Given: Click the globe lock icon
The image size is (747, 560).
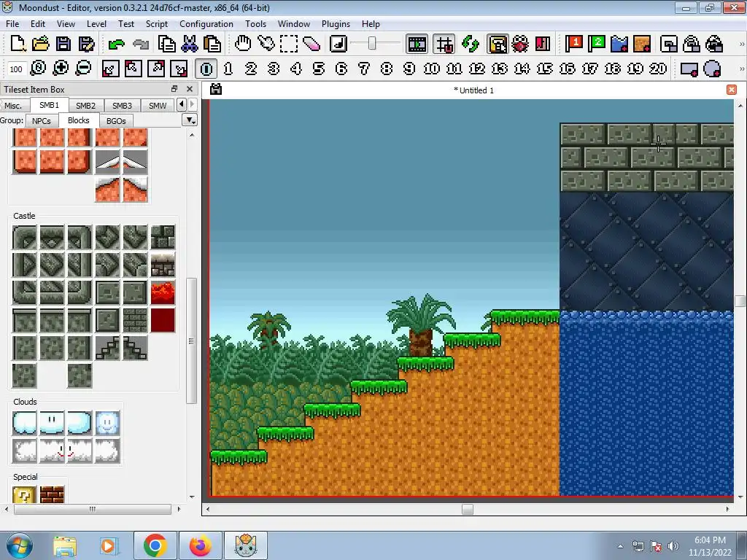Looking at the screenshot, I should click(x=714, y=44).
